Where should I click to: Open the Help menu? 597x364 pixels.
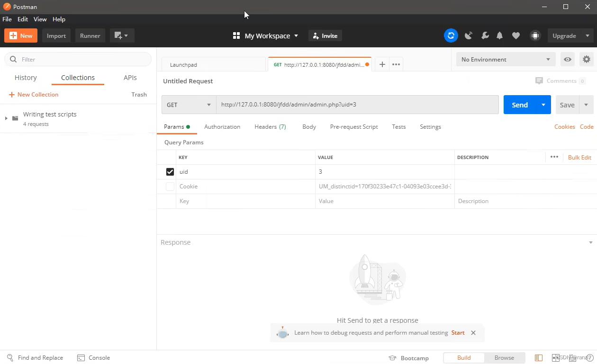click(59, 19)
